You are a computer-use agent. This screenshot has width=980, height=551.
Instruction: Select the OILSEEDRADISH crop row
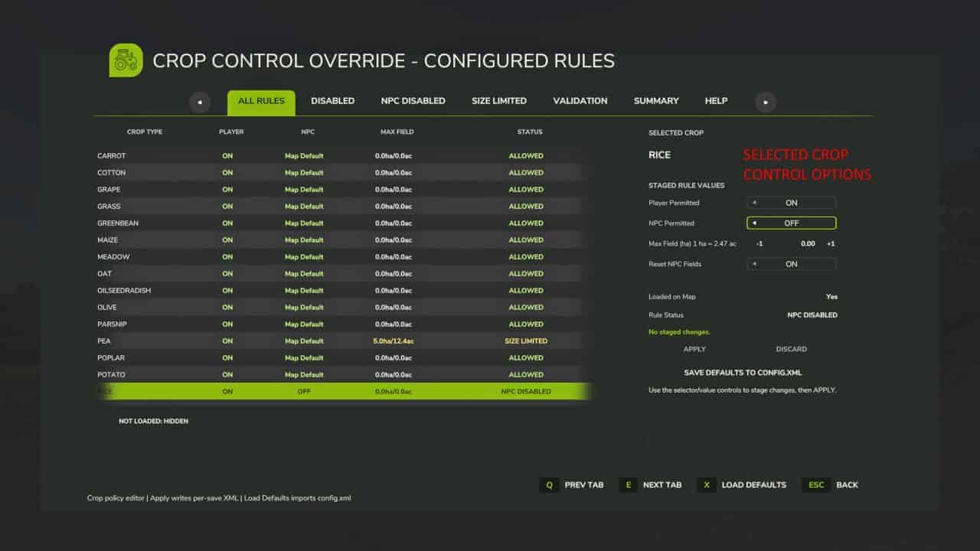tap(343, 291)
